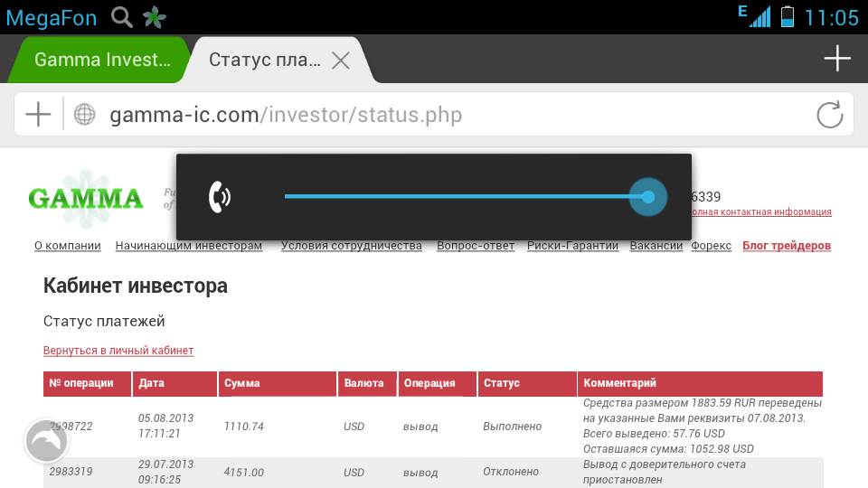This screenshot has height=488, width=868.
Task: Tap the plus icon in address bar
Action: click(x=38, y=115)
